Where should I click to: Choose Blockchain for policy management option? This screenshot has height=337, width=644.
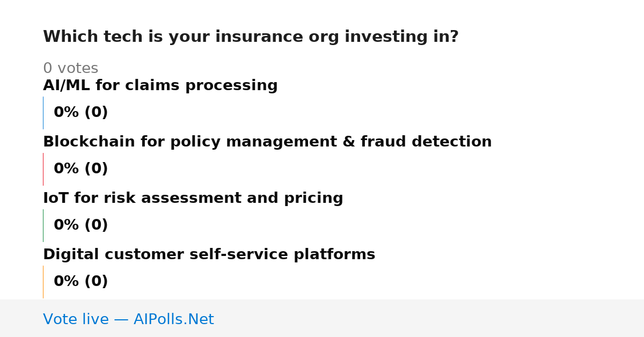pos(267,142)
